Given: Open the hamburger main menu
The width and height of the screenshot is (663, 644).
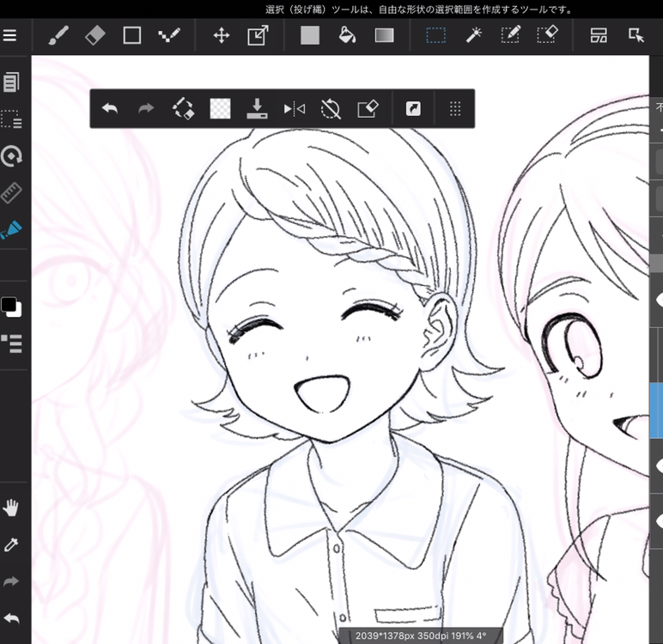Looking at the screenshot, I should click(x=9, y=35).
